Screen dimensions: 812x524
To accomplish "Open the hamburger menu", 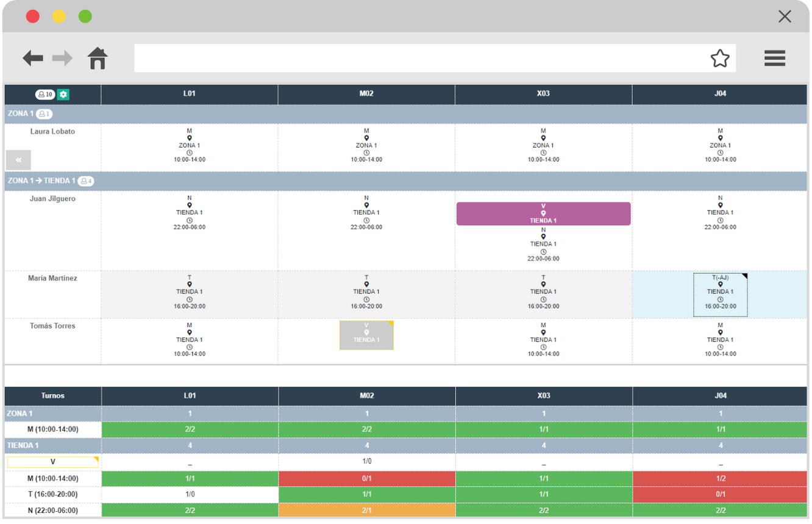I will coord(774,59).
